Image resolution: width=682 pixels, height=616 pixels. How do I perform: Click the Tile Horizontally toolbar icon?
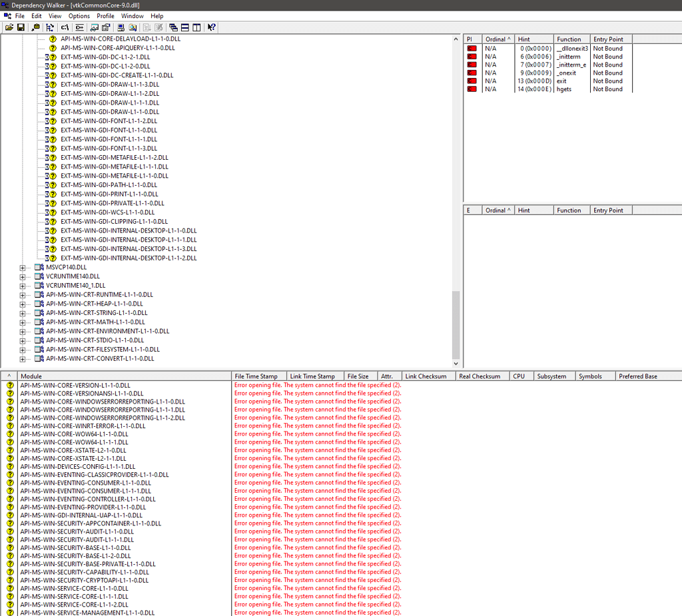pos(185,27)
